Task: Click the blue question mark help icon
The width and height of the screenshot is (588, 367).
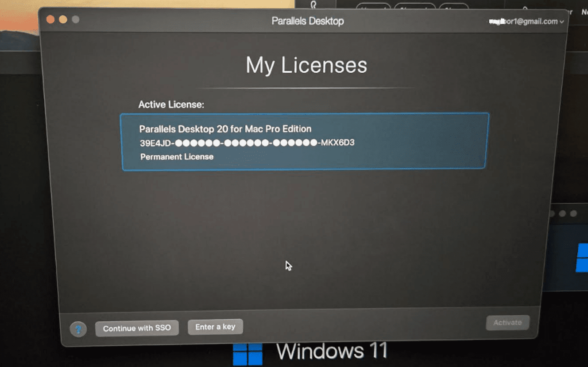Action: click(x=78, y=329)
